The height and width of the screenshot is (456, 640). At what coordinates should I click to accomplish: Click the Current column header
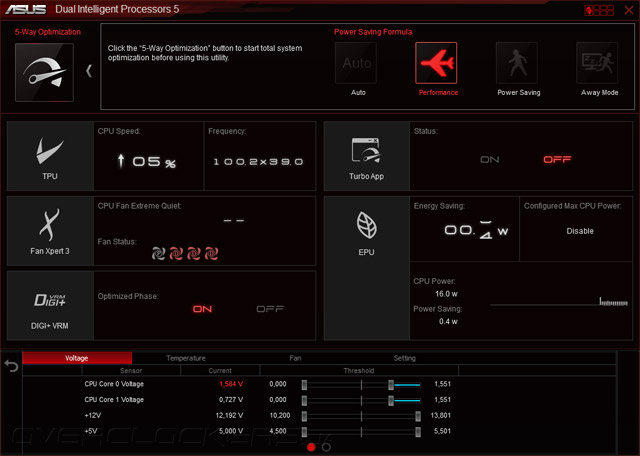(x=220, y=371)
